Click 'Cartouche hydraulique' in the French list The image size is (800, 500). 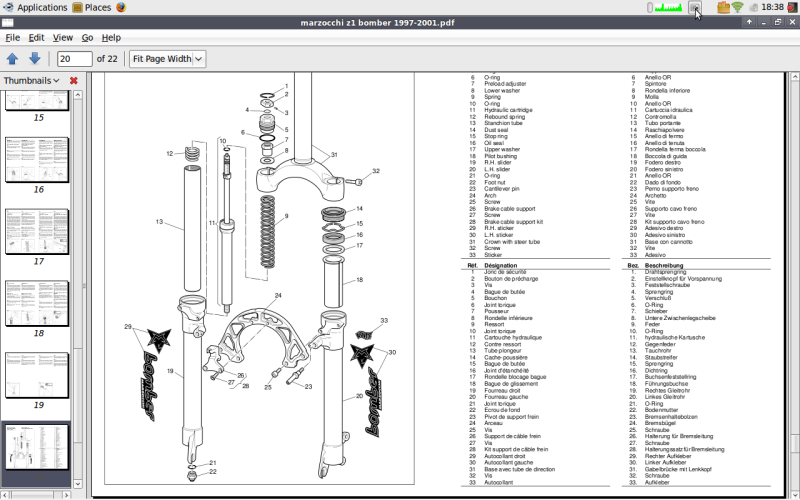click(513, 338)
